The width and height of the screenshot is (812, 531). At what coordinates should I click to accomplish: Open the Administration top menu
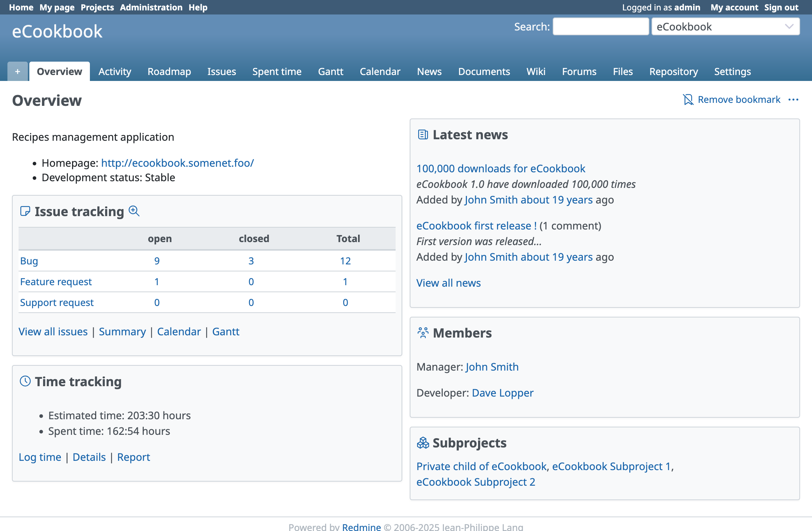tap(151, 7)
